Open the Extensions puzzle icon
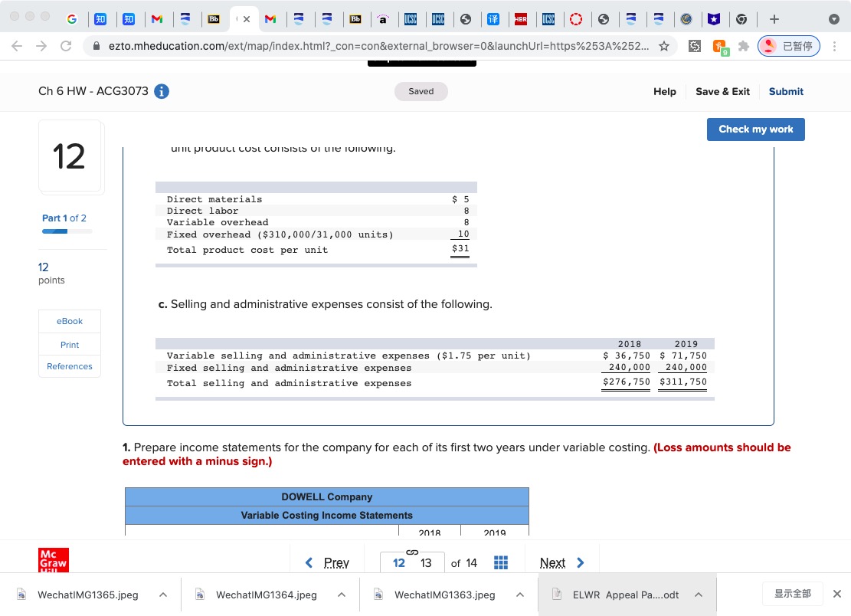Image resolution: width=851 pixels, height=616 pixels. (x=744, y=46)
